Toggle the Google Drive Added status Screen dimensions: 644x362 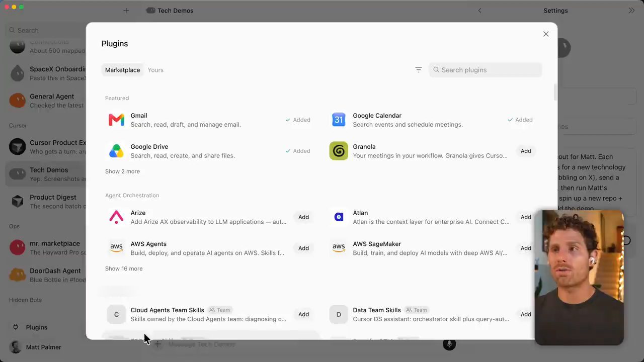298,151
